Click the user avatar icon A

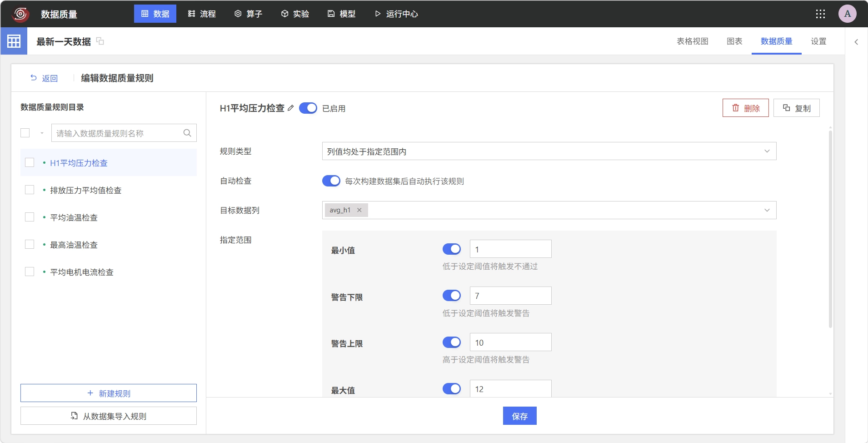(848, 14)
